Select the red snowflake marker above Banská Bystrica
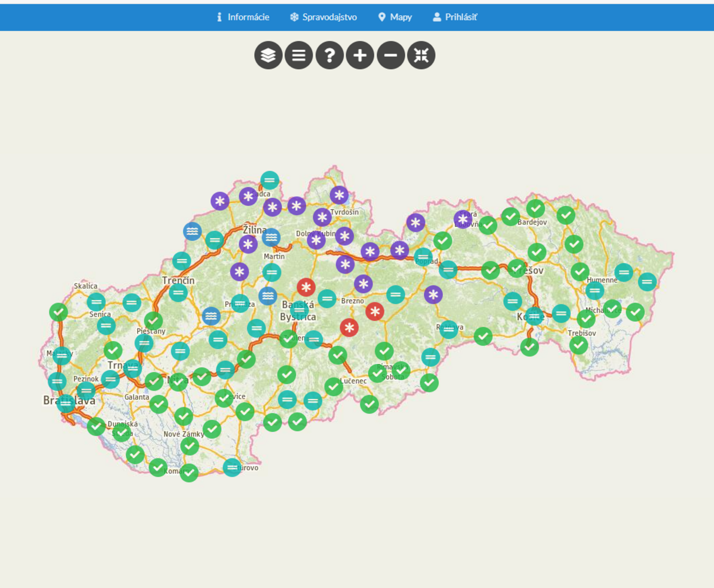Viewport: 714px width, 588px height. (x=306, y=287)
